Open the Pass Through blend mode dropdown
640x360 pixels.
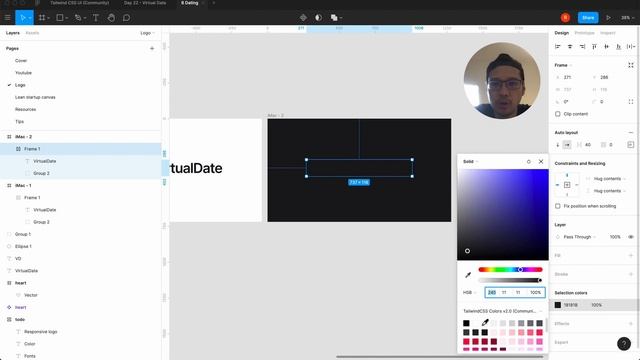(580, 237)
